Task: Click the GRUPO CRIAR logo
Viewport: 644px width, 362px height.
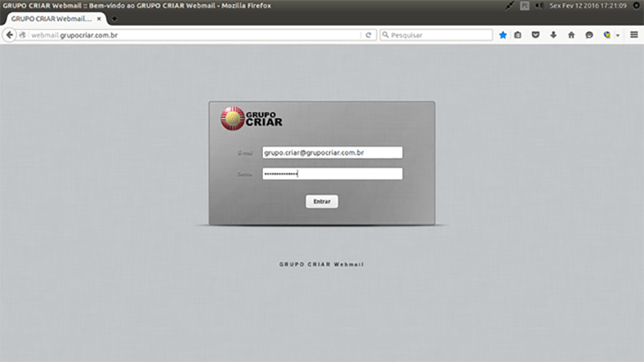Action: 251,119
